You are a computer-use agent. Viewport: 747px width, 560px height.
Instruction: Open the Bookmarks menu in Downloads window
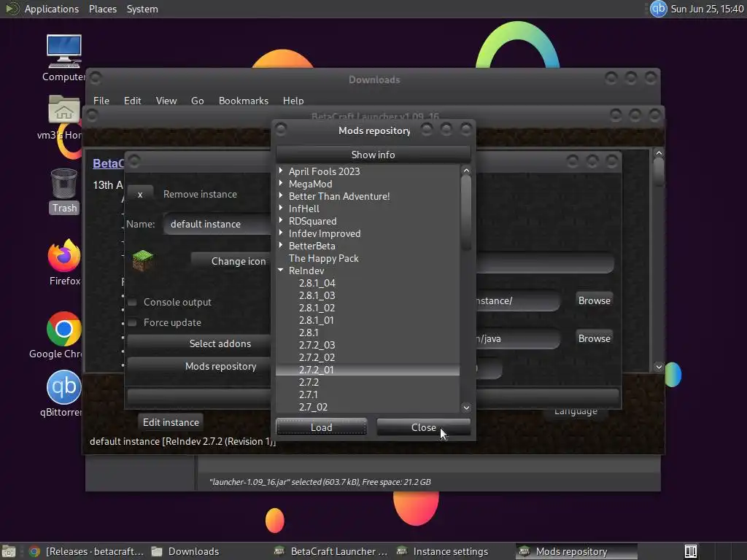pos(244,101)
